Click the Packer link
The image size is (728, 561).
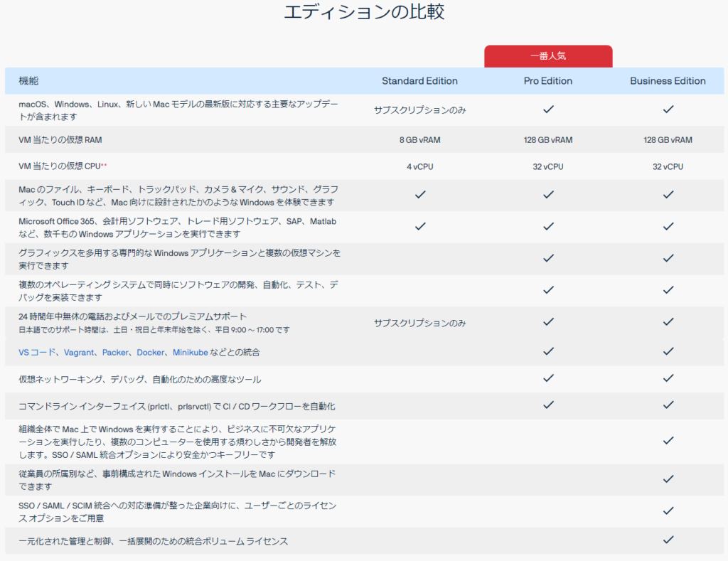[x=116, y=353]
